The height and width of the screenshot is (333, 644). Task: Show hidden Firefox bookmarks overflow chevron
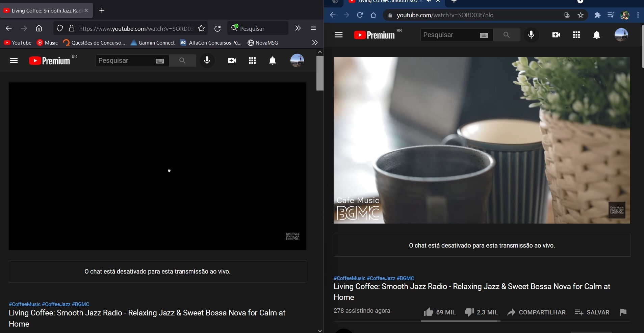(x=315, y=43)
